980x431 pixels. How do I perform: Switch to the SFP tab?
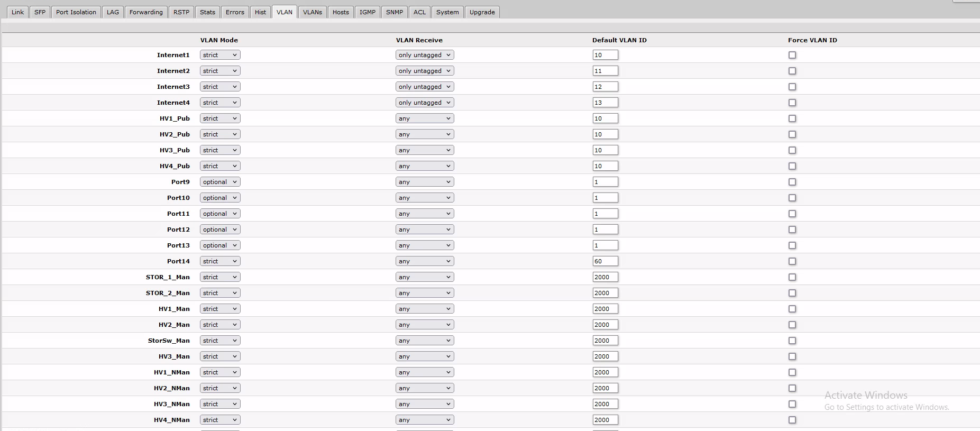pos(40,12)
